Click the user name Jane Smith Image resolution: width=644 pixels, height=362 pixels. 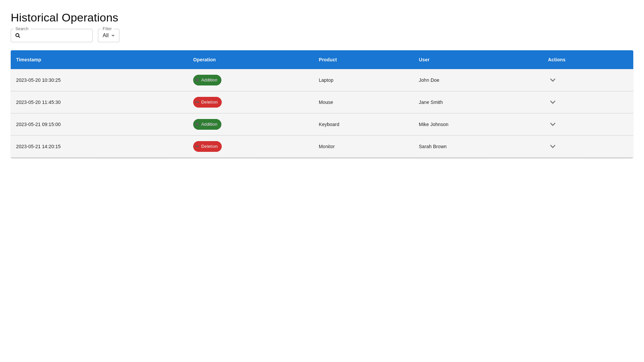click(x=430, y=102)
